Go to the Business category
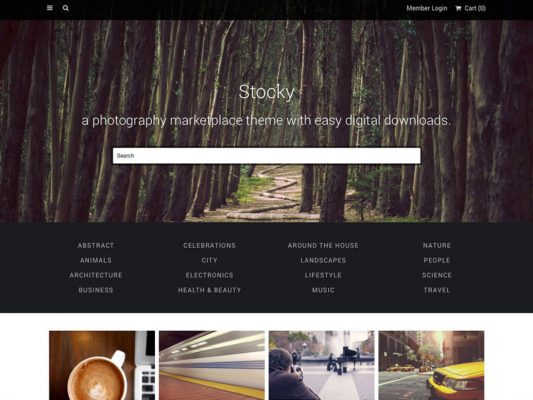This screenshot has height=400, width=533. [96, 290]
